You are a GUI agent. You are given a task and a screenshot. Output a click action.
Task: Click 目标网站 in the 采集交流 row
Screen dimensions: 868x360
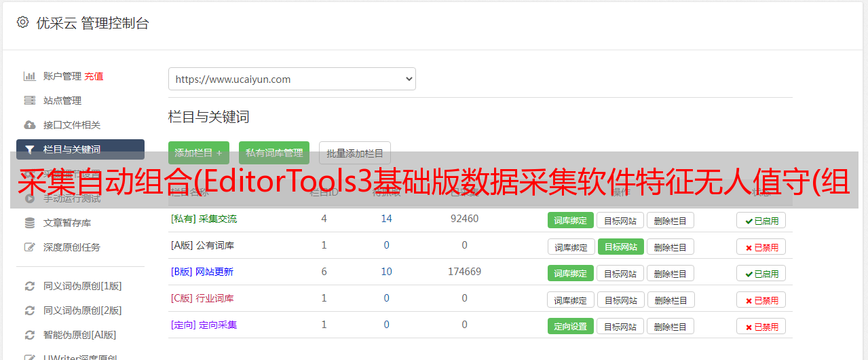[x=620, y=220]
